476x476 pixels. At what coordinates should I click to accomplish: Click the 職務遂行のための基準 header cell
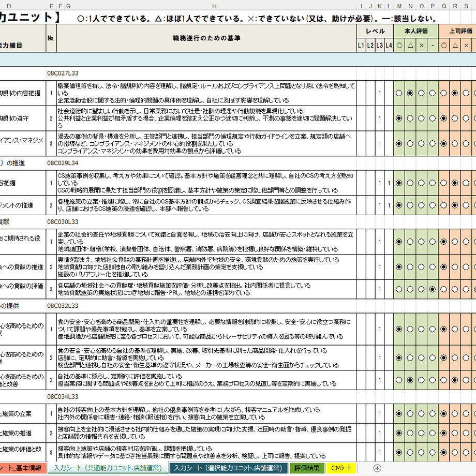[206, 38]
